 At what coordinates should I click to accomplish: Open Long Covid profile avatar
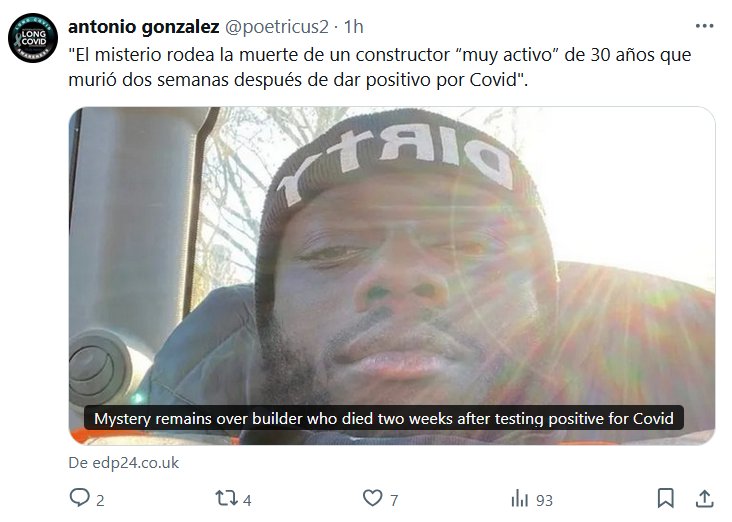[x=33, y=38]
